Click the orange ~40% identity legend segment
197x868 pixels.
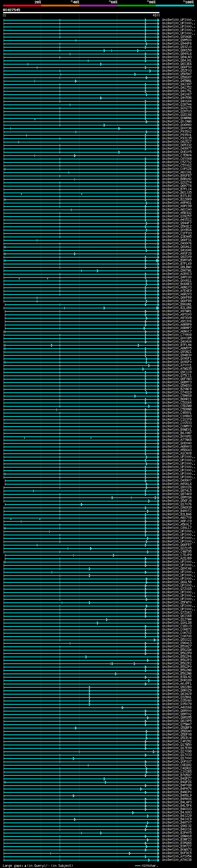point(60,6)
